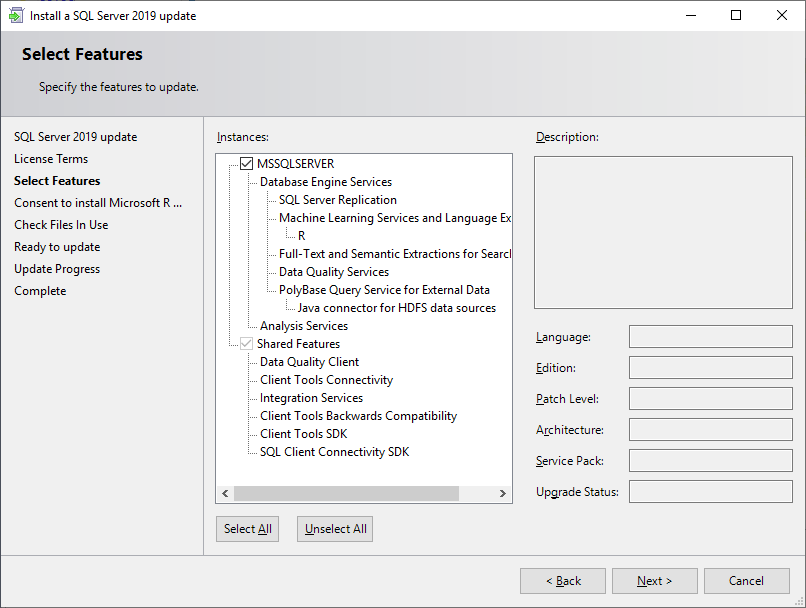
Task: Click the Check Files In Use step
Action: pyautogui.click(x=61, y=225)
